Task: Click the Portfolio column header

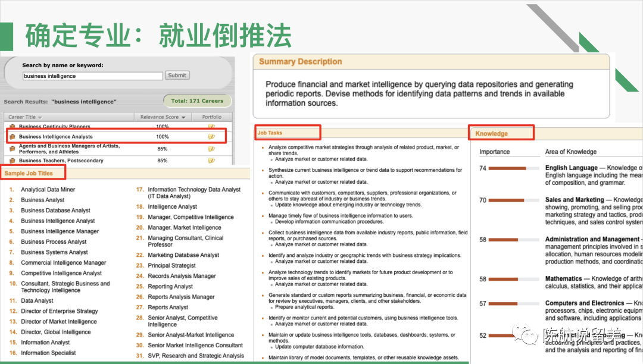Action: coord(211,117)
